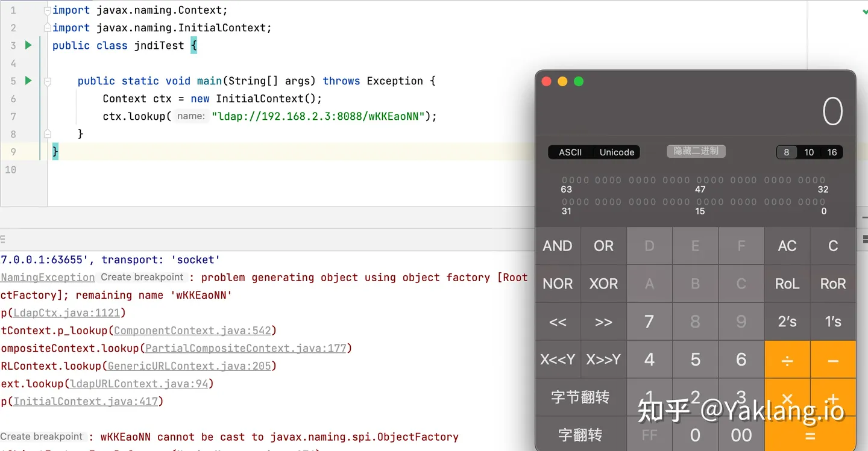The image size is (868, 451).
Task: Open LdapCtx.java:1121 stack trace link
Action: 68,313
